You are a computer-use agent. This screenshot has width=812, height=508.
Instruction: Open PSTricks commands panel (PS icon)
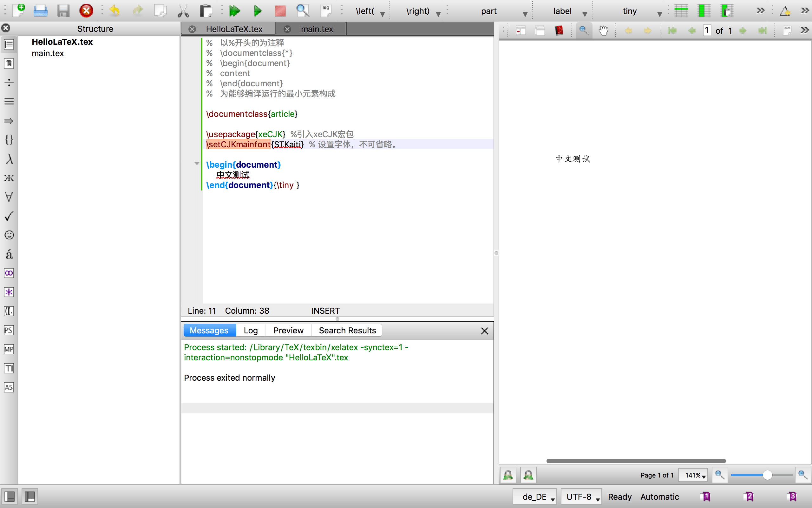tap(9, 330)
